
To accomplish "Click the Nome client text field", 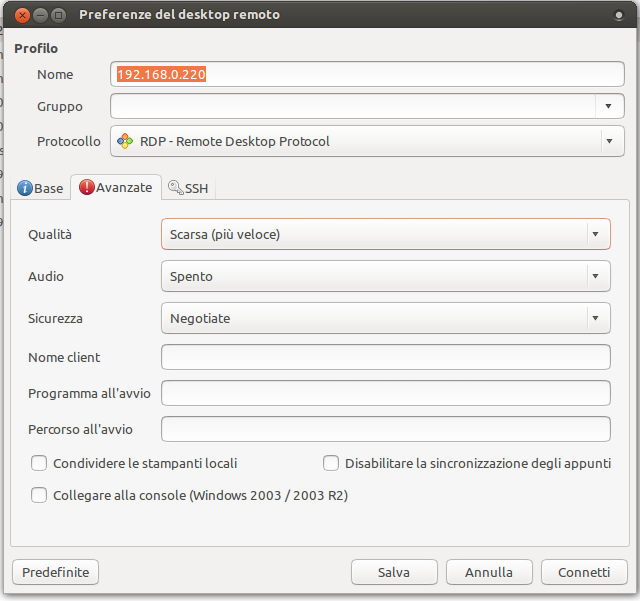I will (385, 357).
